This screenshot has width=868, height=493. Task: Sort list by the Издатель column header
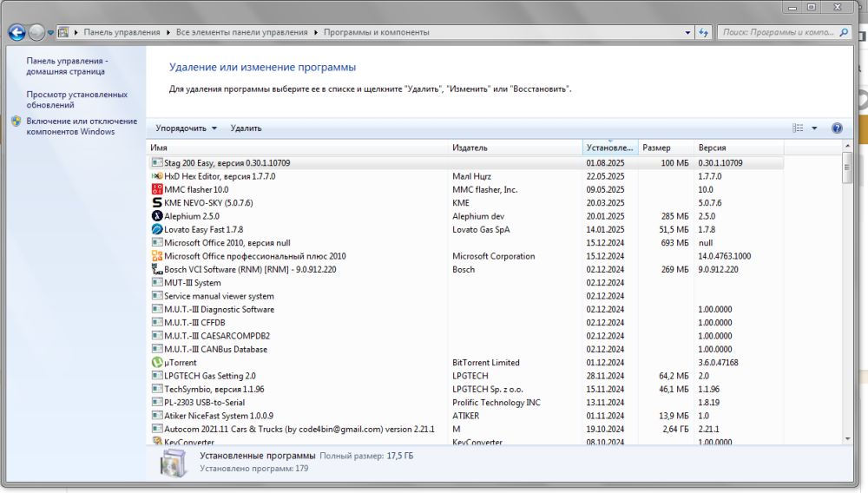tap(516, 148)
